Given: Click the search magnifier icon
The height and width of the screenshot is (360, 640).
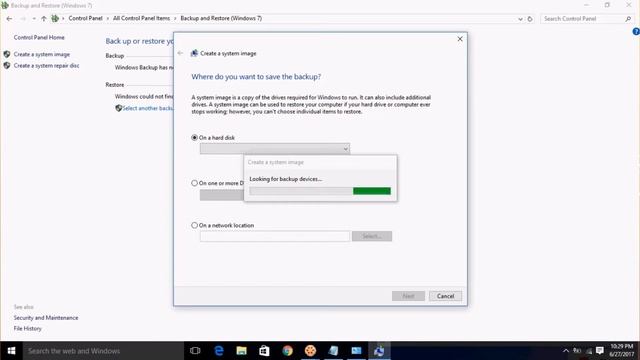Looking at the screenshot, I should pyautogui.click(x=628, y=19).
